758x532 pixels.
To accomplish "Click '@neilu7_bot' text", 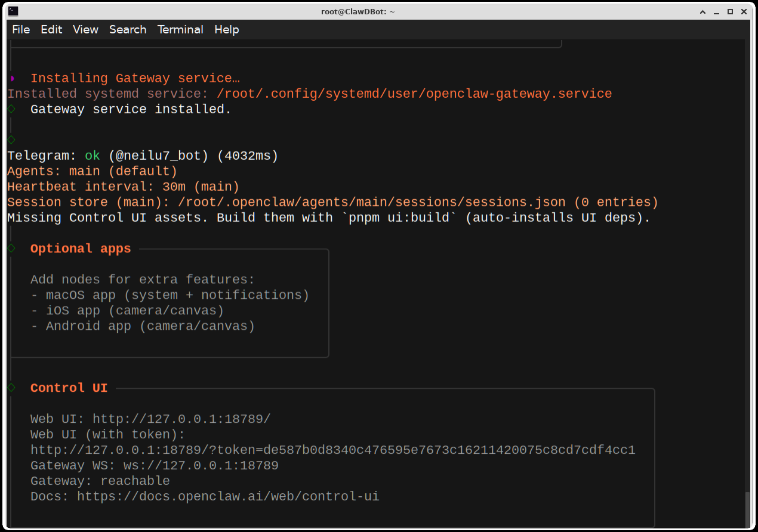I will point(158,156).
